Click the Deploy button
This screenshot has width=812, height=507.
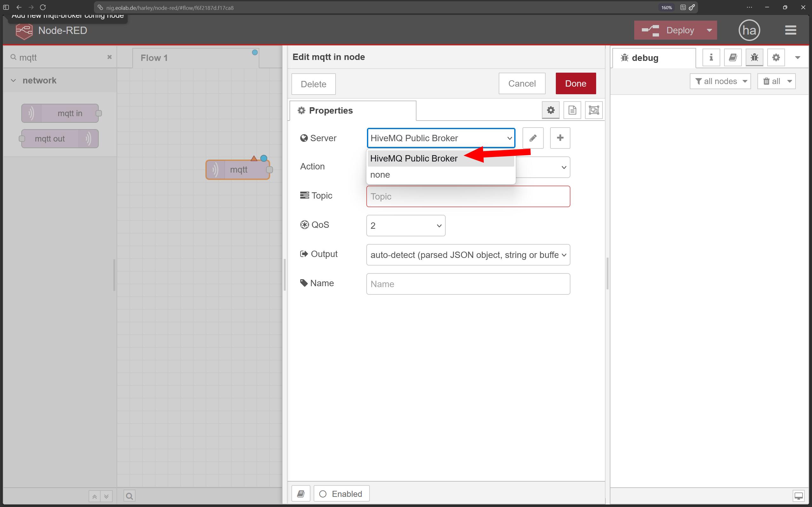point(668,30)
